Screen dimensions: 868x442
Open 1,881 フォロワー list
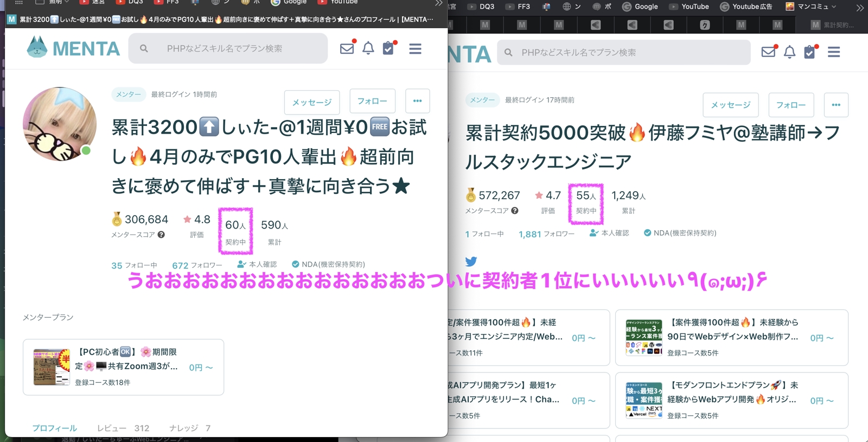(x=546, y=234)
